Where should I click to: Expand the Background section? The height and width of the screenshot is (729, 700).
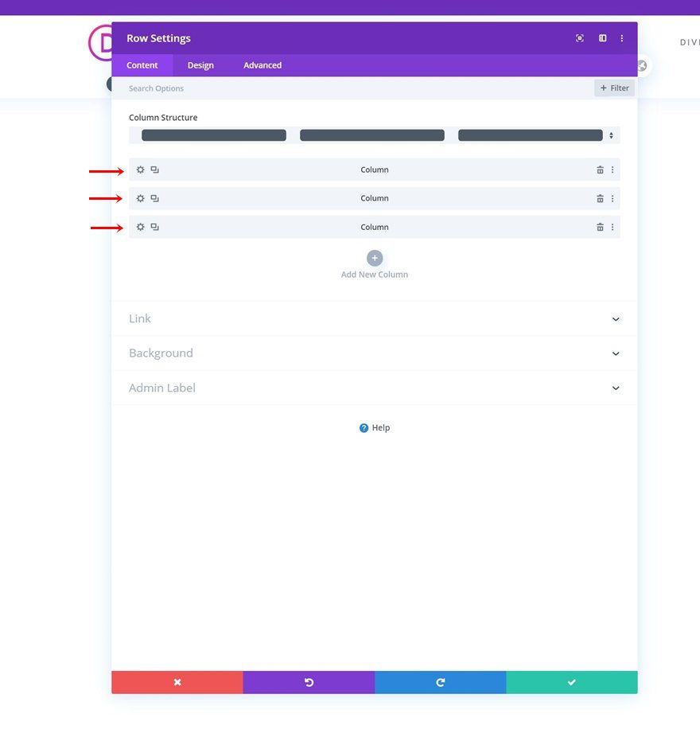[x=374, y=353]
